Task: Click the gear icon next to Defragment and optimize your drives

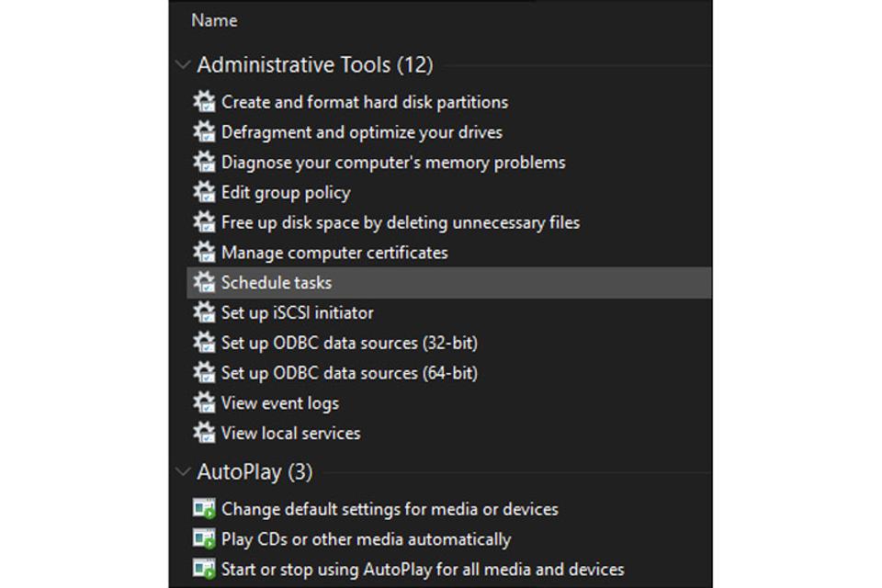Action: pos(204,131)
